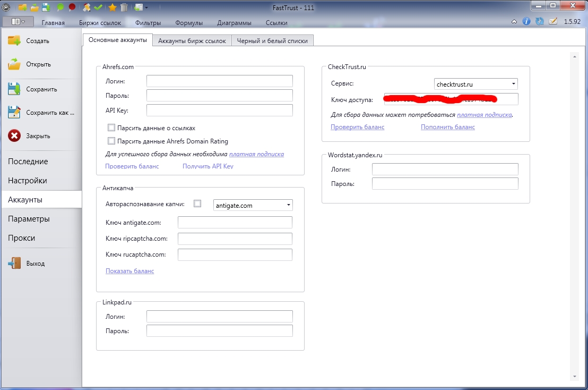The height and width of the screenshot is (390, 588).
Task: Click the CheckTrust Проверить баланс link
Action: 357,127
